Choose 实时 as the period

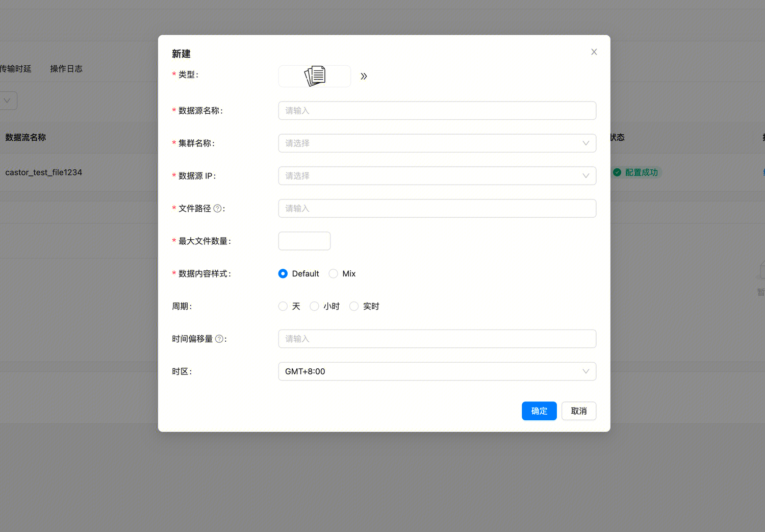354,307
